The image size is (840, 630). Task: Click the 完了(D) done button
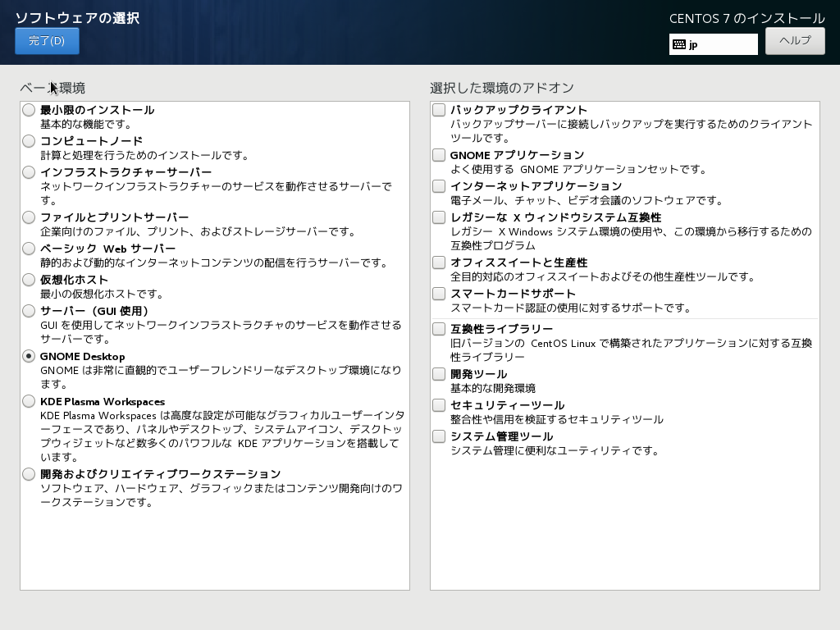click(47, 41)
